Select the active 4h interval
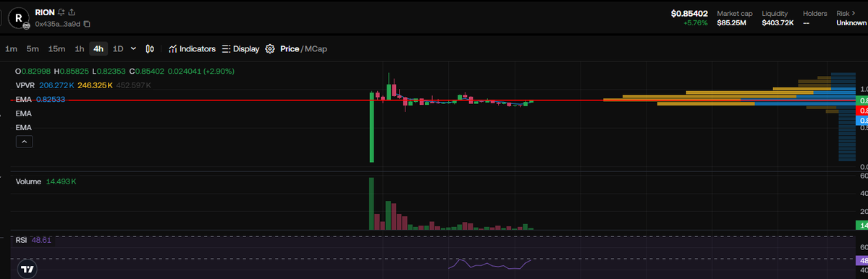The width and height of the screenshot is (868, 279). [x=98, y=48]
